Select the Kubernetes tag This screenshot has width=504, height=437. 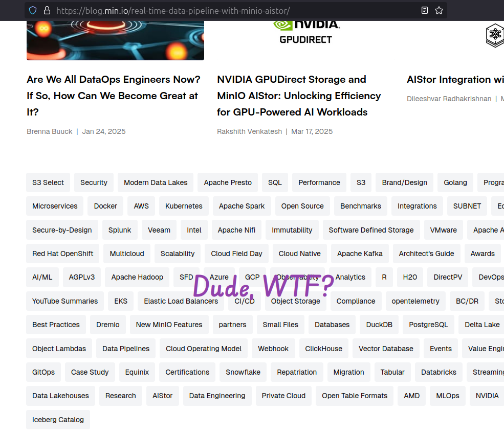(184, 206)
